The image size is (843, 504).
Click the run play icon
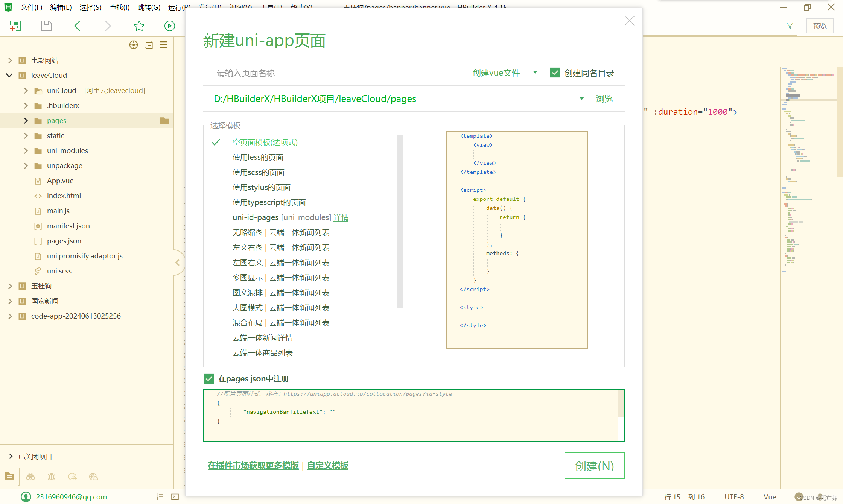169,26
